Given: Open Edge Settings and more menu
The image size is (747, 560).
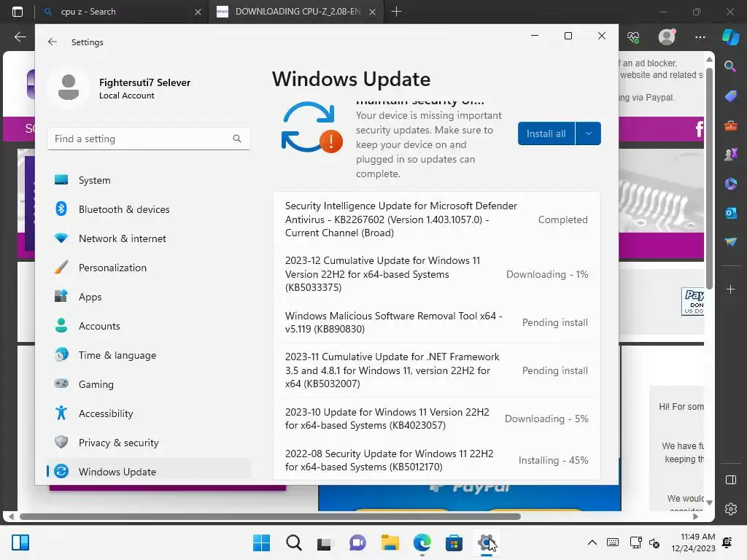Looking at the screenshot, I should pos(700,37).
